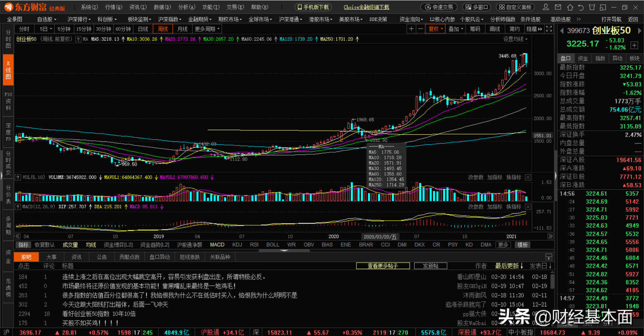The height and width of the screenshot is (336, 644).
Task: Open 自定义面板 custom panel
Action: (515, 7)
